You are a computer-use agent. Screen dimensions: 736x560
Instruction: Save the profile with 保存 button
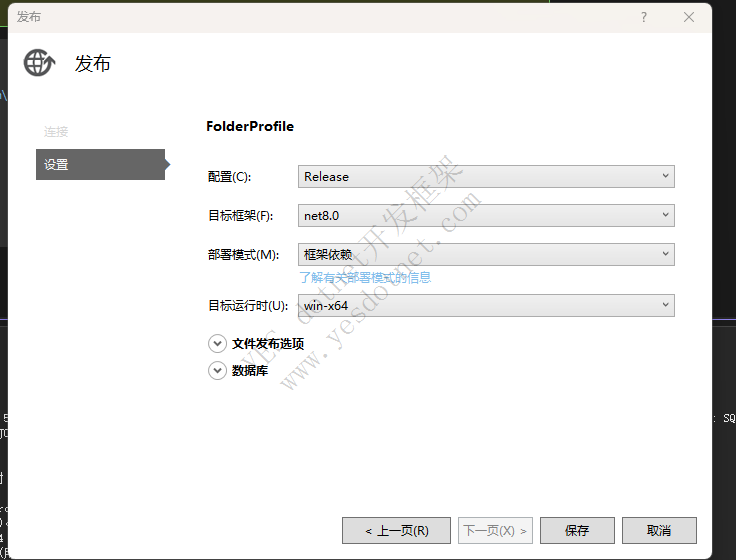[x=577, y=530]
